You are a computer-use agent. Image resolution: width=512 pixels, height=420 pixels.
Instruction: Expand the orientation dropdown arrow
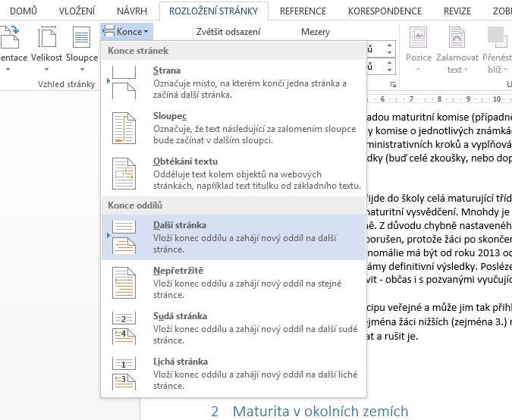8,69
